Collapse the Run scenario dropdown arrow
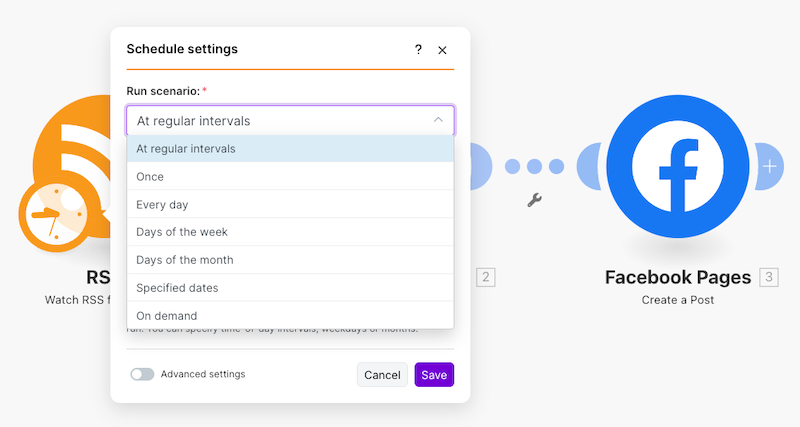The width and height of the screenshot is (800, 427). 438,120
